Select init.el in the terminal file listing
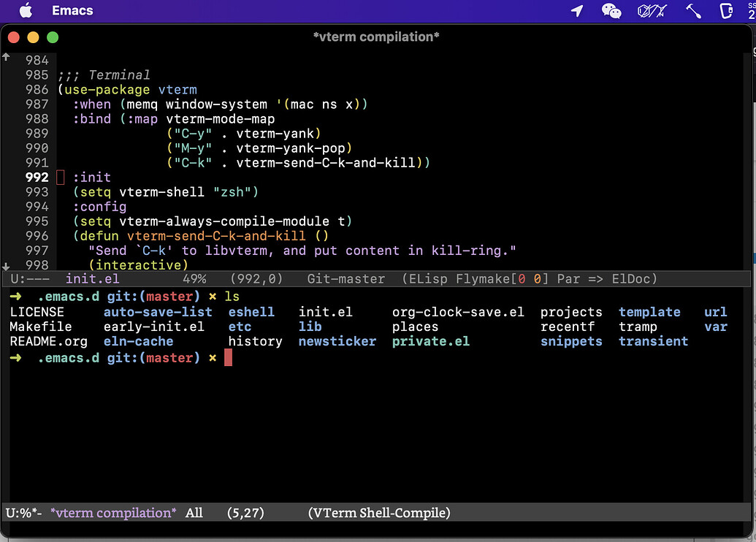756x542 pixels. [325, 311]
